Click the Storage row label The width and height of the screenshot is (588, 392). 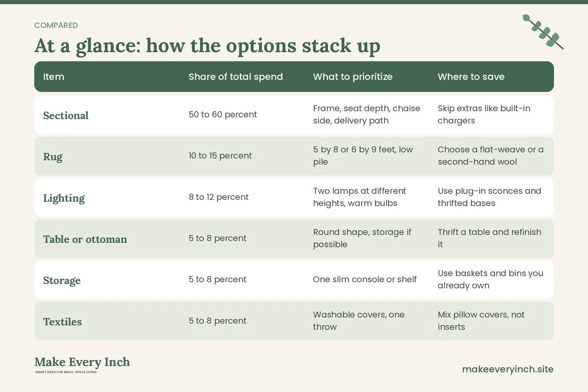click(62, 280)
